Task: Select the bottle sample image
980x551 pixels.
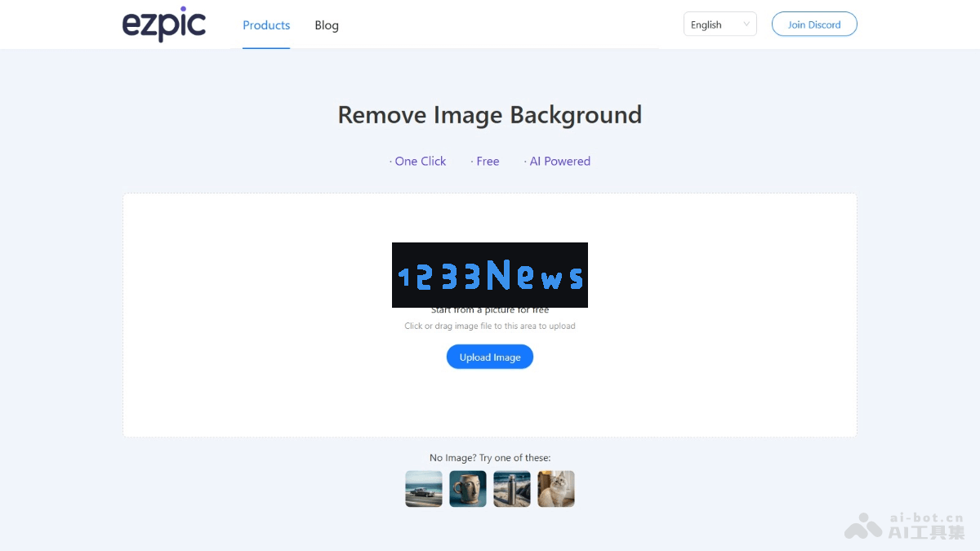Action: click(x=512, y=489)
